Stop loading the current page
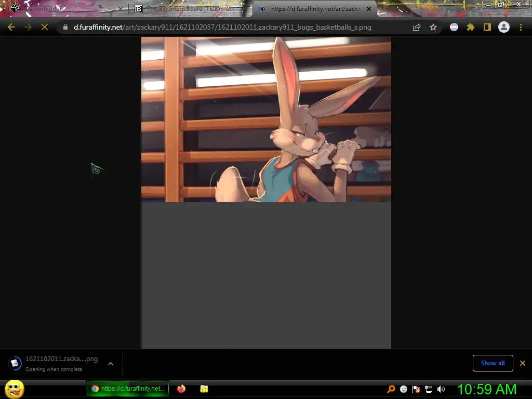 tap(45, 27)
